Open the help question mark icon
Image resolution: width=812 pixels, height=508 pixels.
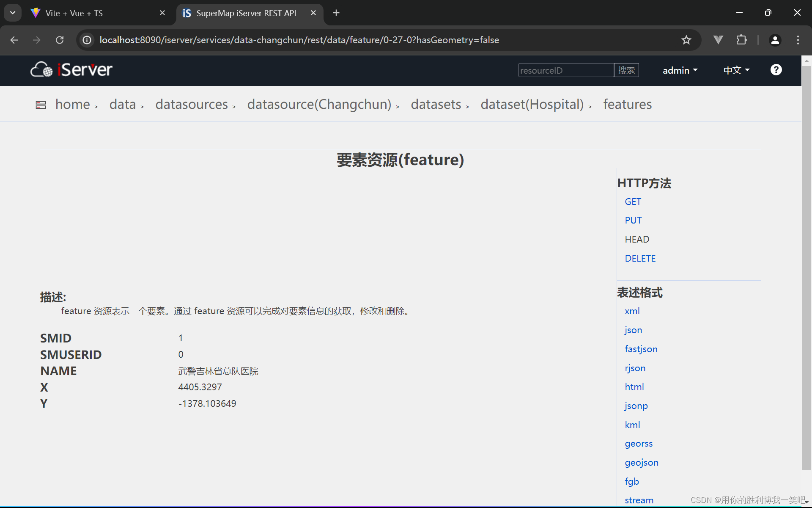776,70
